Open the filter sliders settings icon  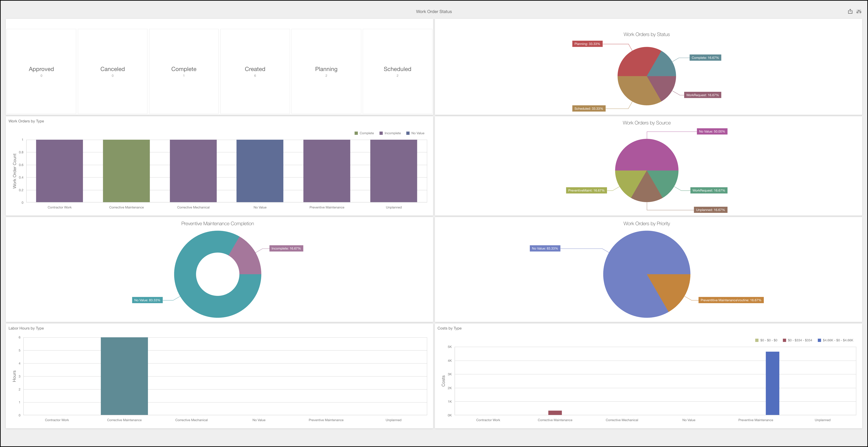(x=859, y=11)
